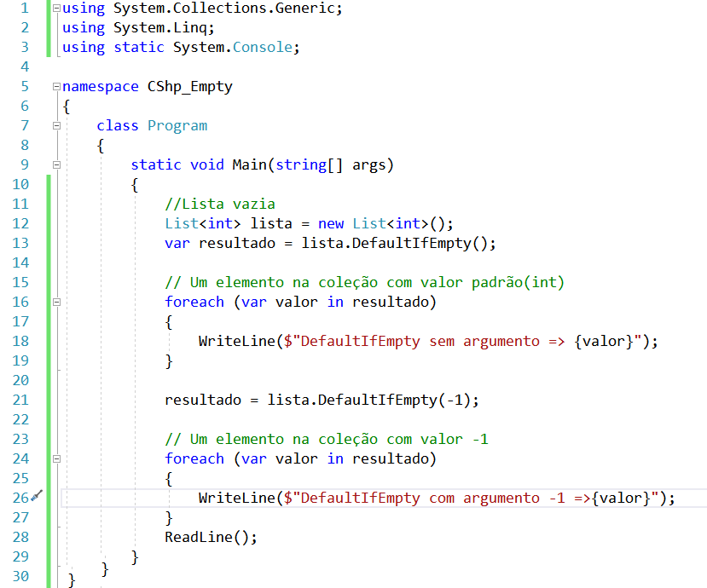The width and height of the screenshot is (707, 588).
Task: Click the foreach keyword on line 16
Action: click(x=194, y=302)
